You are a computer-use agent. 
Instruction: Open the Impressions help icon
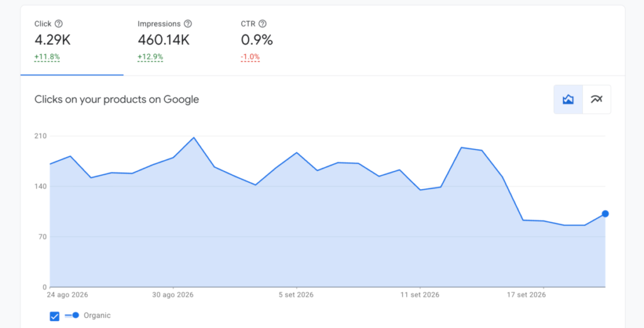[187, 24]
